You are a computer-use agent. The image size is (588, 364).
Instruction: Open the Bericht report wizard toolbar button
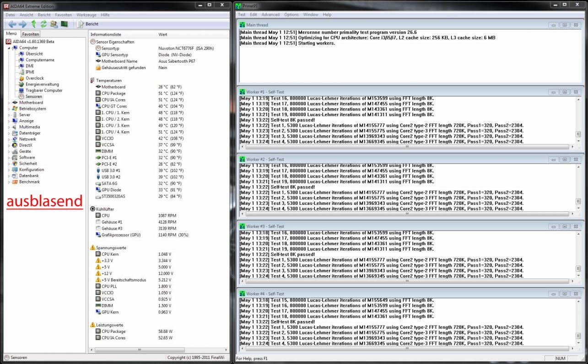88,24
